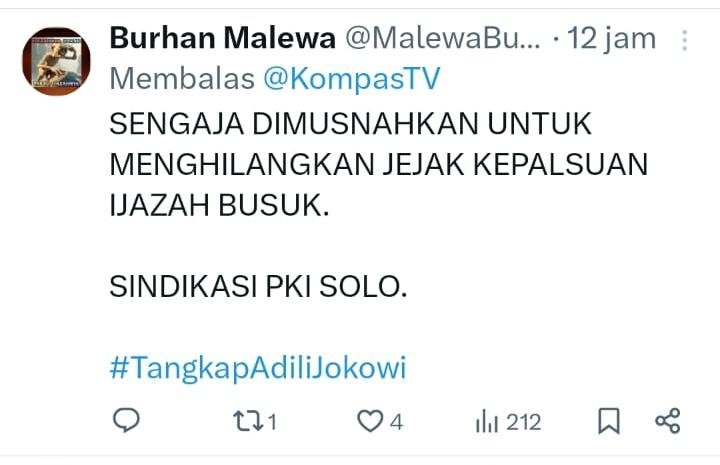Click the share icon
Viewport: 720px width, 465px height.
pyautogui.click(x=668, y=421)
